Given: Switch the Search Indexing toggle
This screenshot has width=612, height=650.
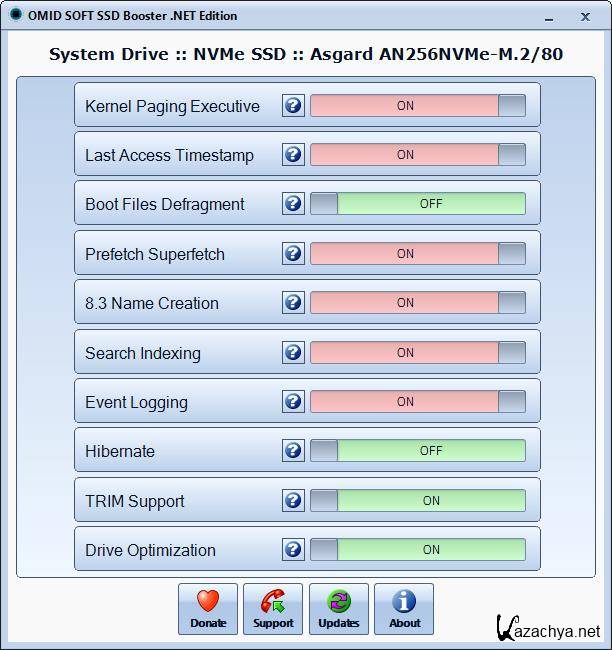Looking at the screenshot, I should click(417, 353).
